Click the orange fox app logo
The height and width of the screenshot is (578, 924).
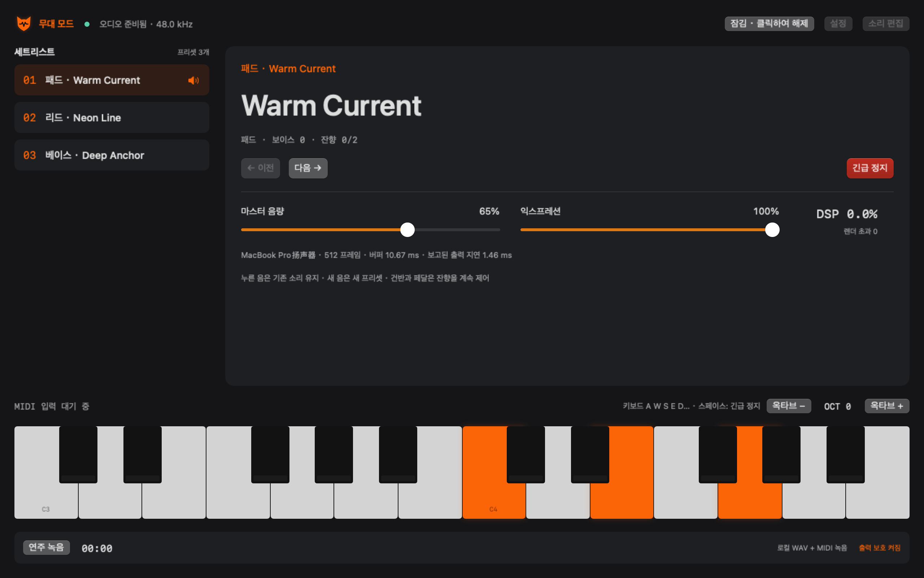pos(24,24)
